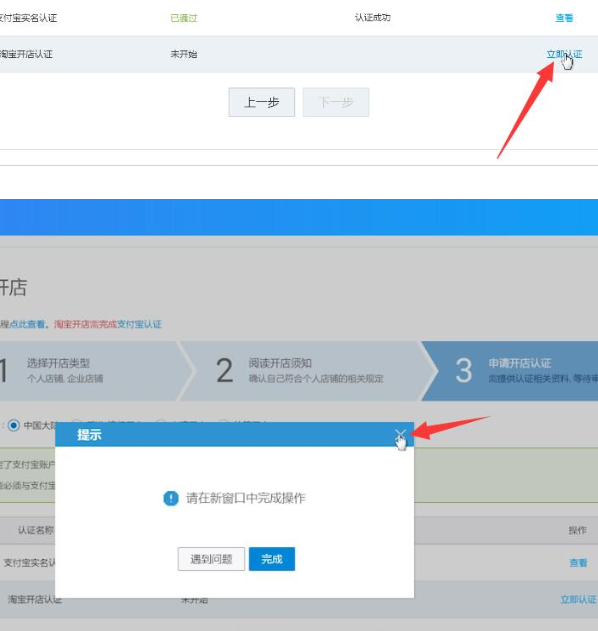Click the 查看 link in dimmed table

578,563
